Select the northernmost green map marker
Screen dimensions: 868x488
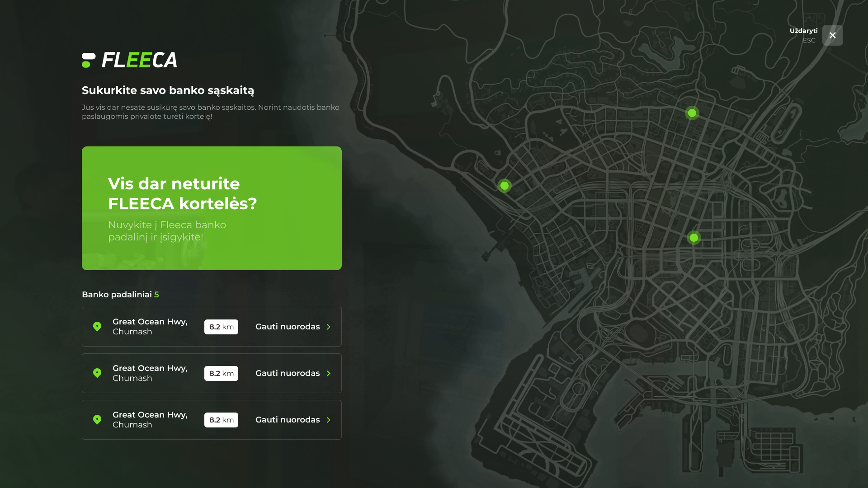point(692,113)
